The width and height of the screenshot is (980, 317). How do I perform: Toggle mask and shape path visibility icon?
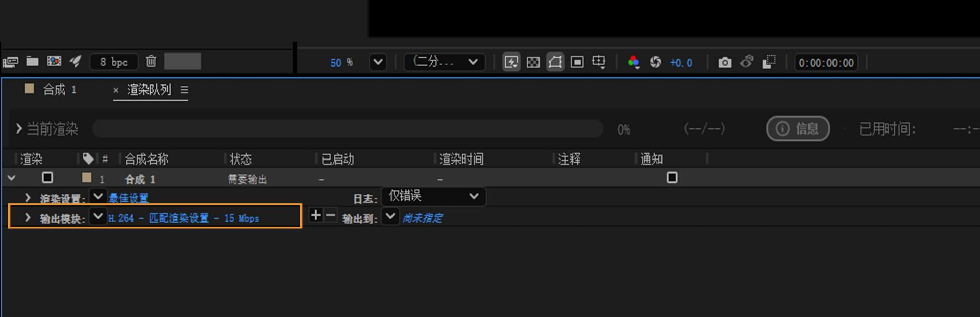pyautogui.click(x=555, y=62)
